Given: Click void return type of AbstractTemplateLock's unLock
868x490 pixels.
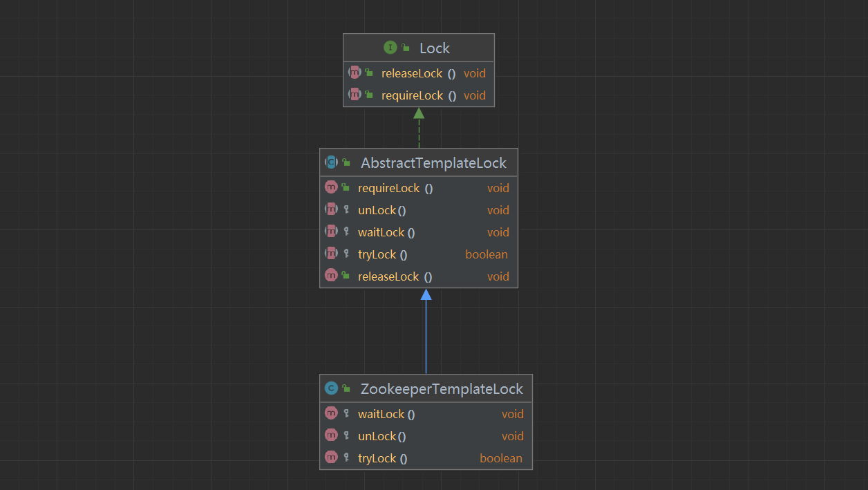Looking at the screenshot, I should click(498, 210).
